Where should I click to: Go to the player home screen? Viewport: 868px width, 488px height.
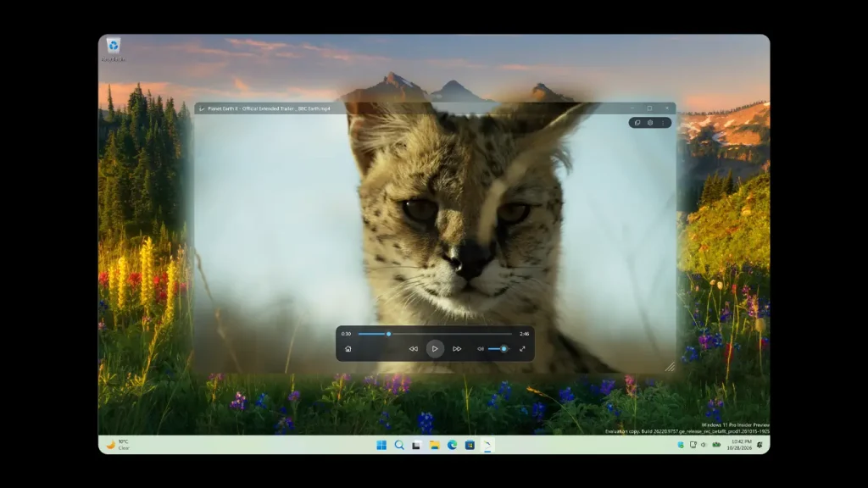pos(348,349)
